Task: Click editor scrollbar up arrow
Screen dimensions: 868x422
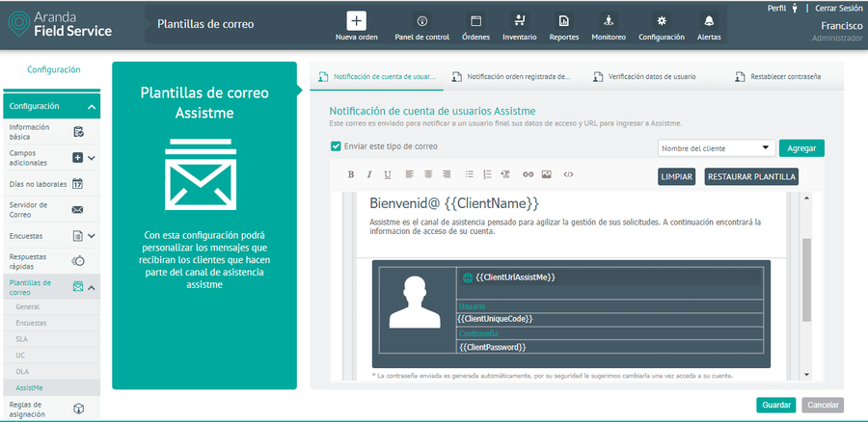Action: 806,198
